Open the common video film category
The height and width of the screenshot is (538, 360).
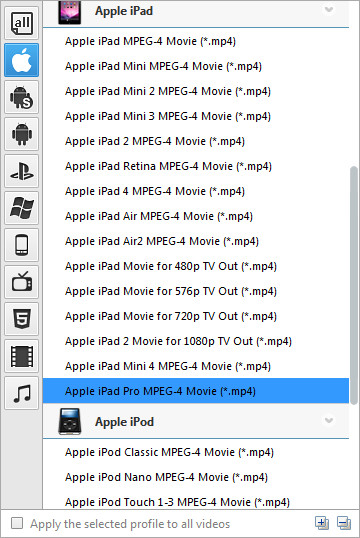coord(22,356)
